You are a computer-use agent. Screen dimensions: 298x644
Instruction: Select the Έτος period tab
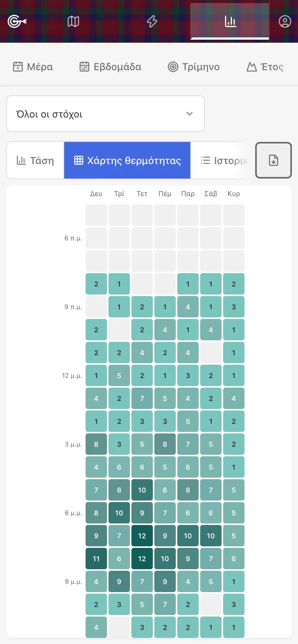click(265, 67)
